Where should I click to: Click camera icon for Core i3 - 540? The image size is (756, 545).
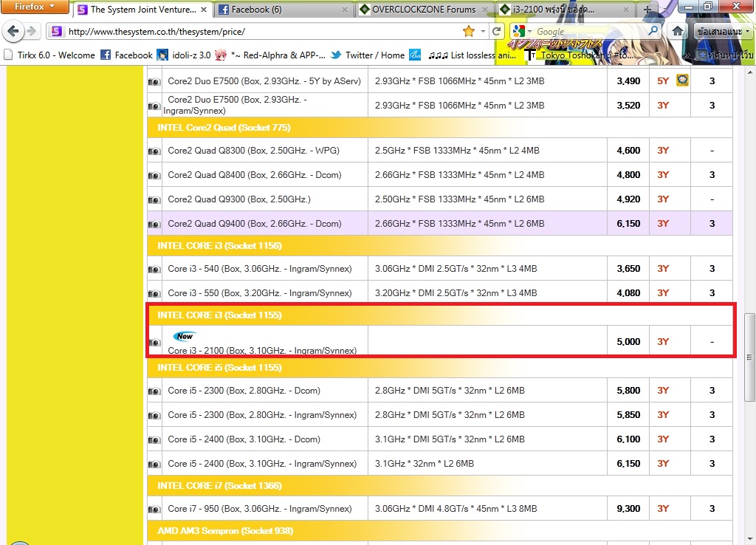click(154, 269)
